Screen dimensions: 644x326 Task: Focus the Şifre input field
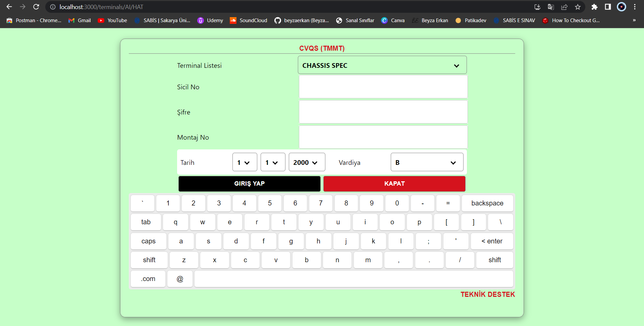click(383, 112)
